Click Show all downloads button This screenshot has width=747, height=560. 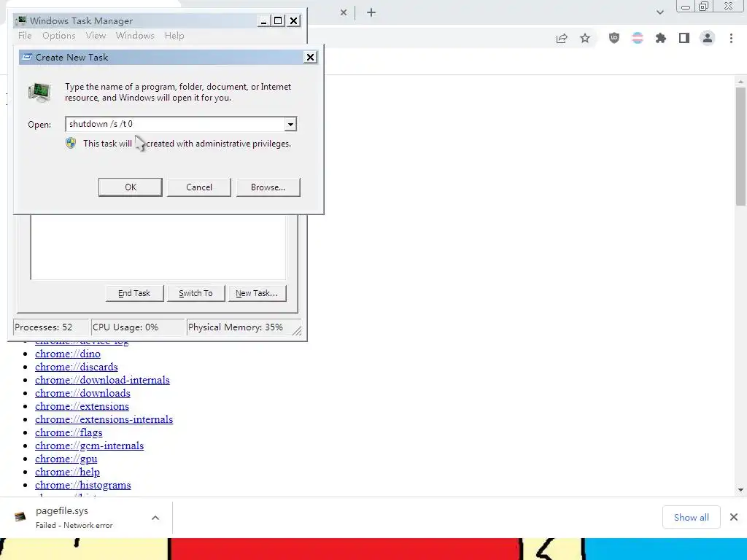(x=692, y=517)
